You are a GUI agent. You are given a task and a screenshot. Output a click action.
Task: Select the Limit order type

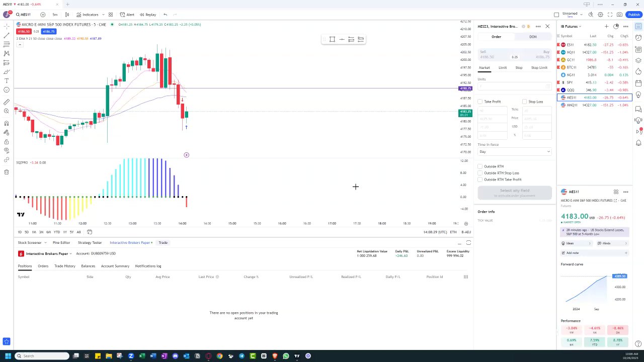tap(503, 67)
